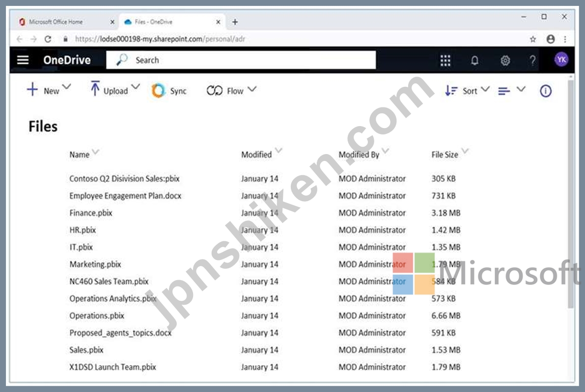Open Employee Engagement Plan.docx

pos(125,196)
